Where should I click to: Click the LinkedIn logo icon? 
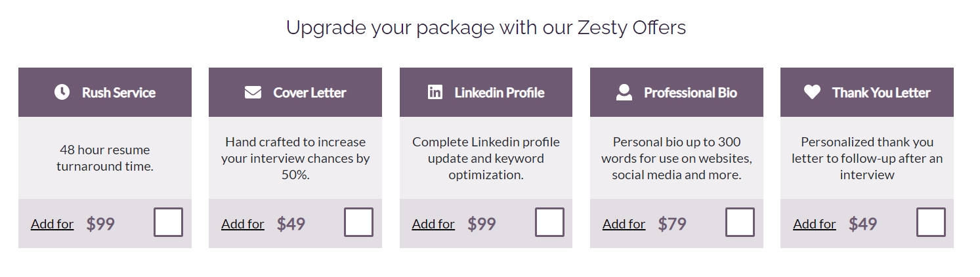coord(435,93)
